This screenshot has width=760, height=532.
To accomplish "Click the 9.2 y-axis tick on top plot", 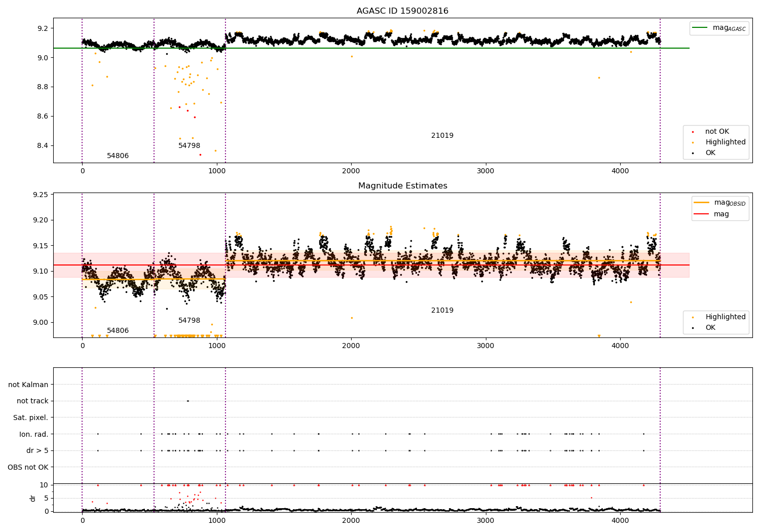I will pos(43,28).
